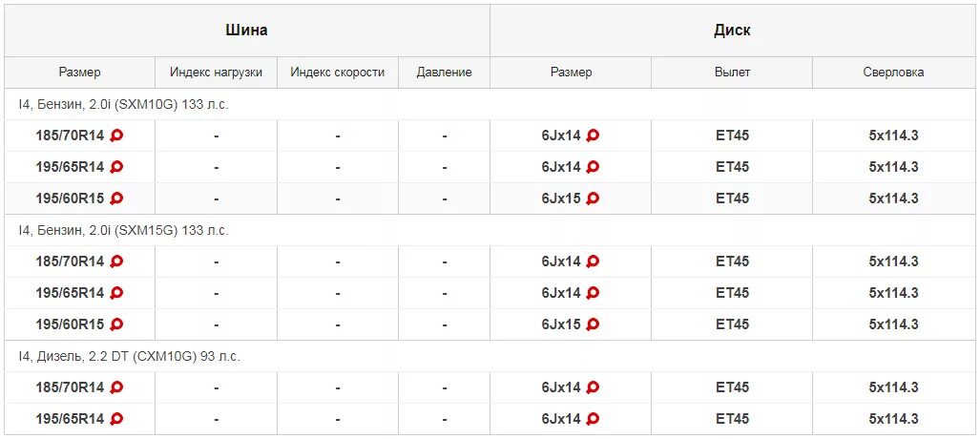Click 6Jx14 search icon in diesel 195/65R14 row
The height and width of the screenshot is (439, 980).
(593, 418)
